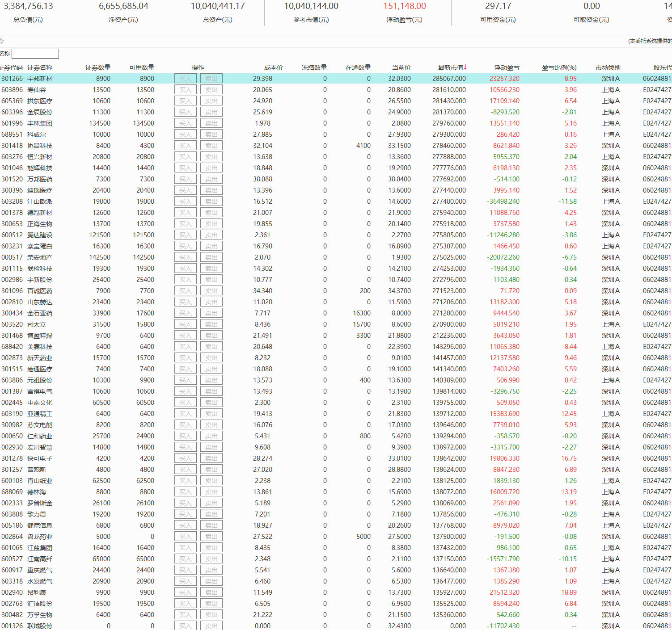Select the 德林海 row by its name
Screen dimensions: 672x630
(37, 492)
